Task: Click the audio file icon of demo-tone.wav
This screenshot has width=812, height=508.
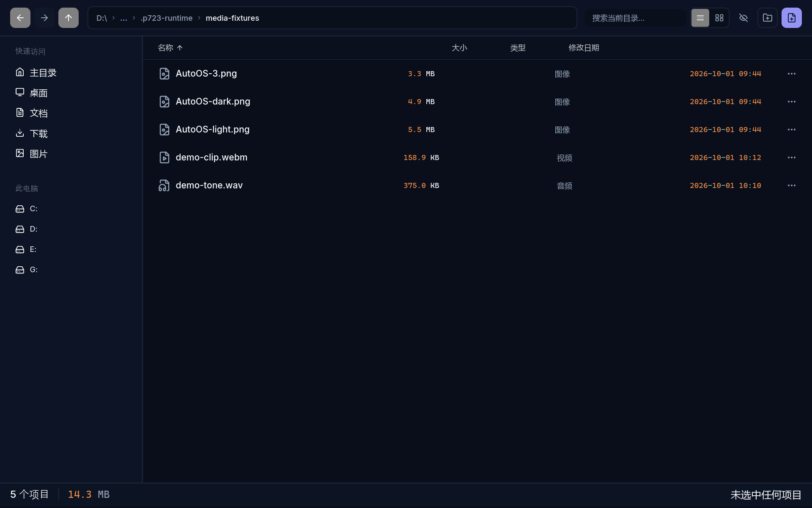Action: [x=164, y=185]
